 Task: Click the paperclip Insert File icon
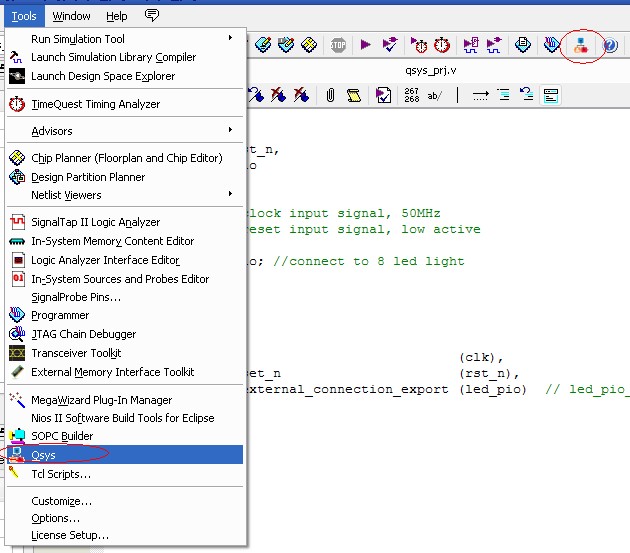coord(330,95)
